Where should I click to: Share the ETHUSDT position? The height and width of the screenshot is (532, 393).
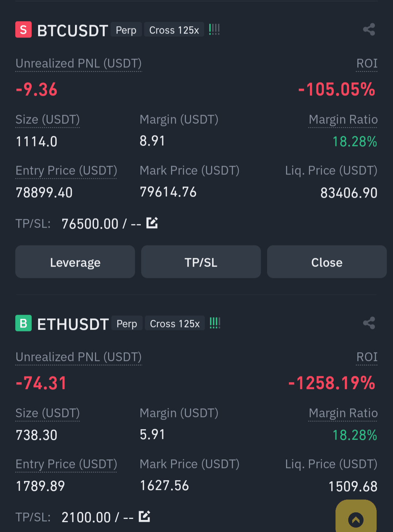click(369, 323)
